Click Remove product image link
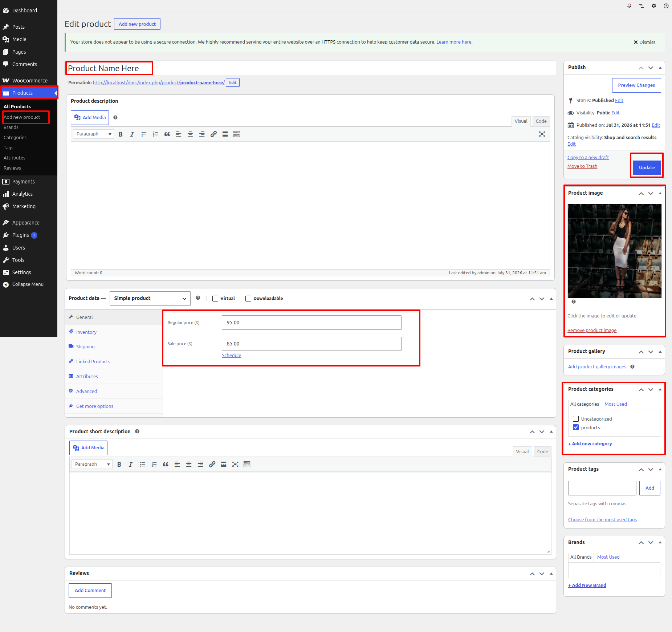This screenshot has height=632, width=672. tap(592, 331)
